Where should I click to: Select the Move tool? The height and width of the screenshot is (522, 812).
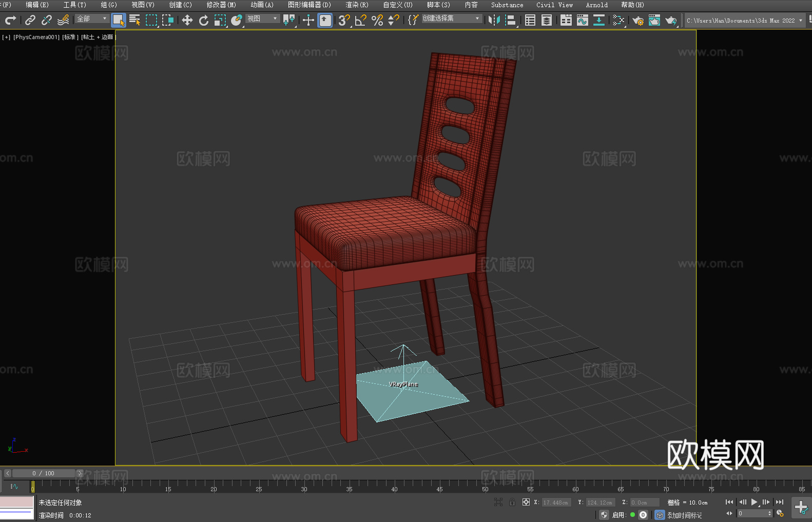pyautogui.click(x=187, y=20)
